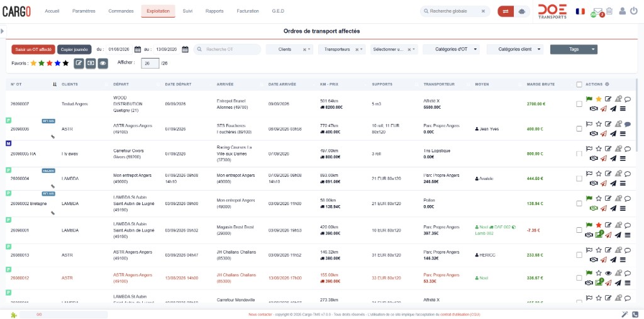Click the empty flag icon for OT 26080013
The height and width of the screenshot is (319, 644).
(589, 250)
